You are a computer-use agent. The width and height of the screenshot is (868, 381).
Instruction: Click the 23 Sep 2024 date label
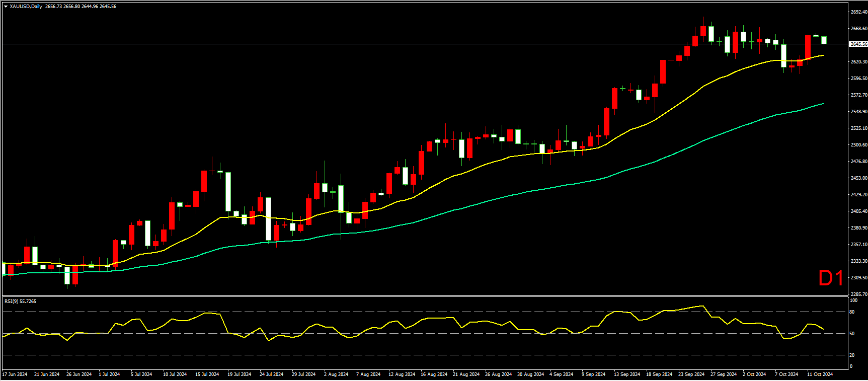pyautogui.click(x=691, y=374)
